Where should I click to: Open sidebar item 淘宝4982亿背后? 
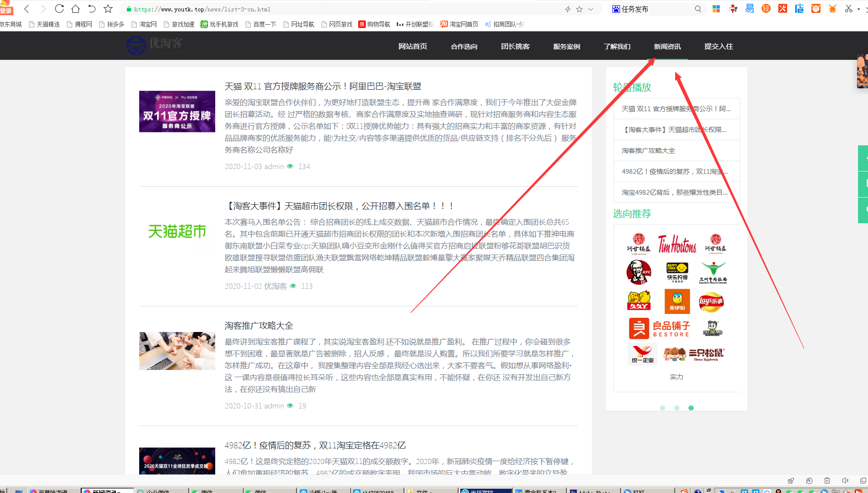click(x=675, y=192)
